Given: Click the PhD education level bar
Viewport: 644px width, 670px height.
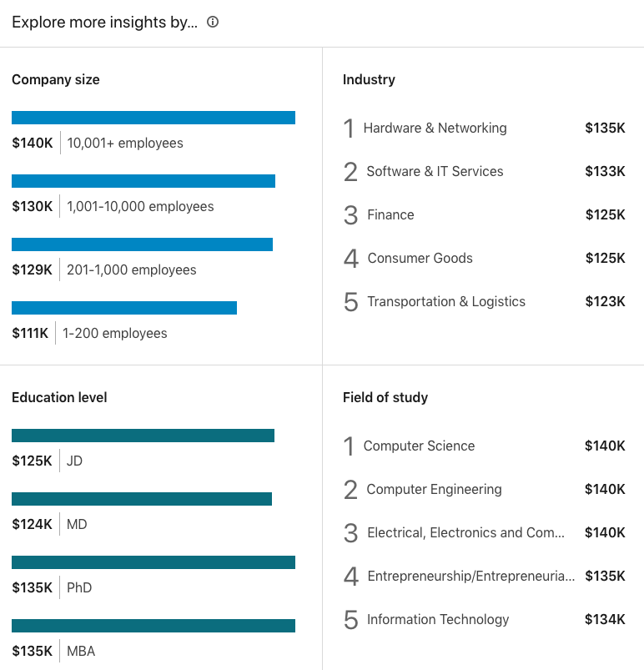Looking at the screenshot, I should (x=153, y=562).
